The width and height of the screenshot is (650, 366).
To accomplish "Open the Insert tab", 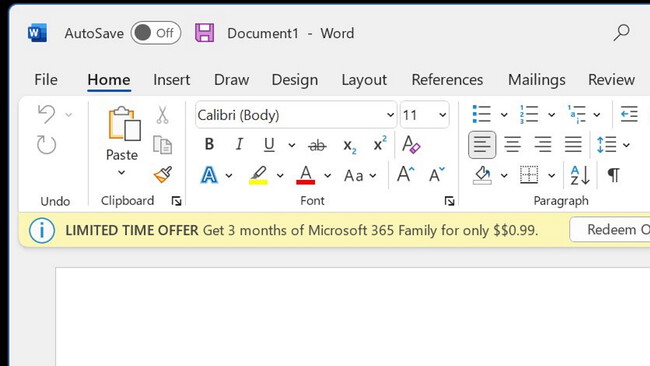I will tap(171, 80).
